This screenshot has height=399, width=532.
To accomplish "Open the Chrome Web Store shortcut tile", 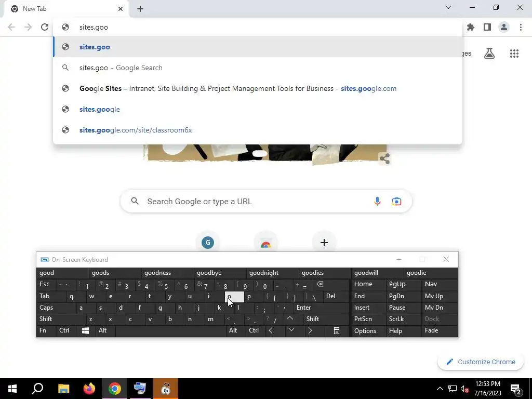I will (x=266, y=242).
